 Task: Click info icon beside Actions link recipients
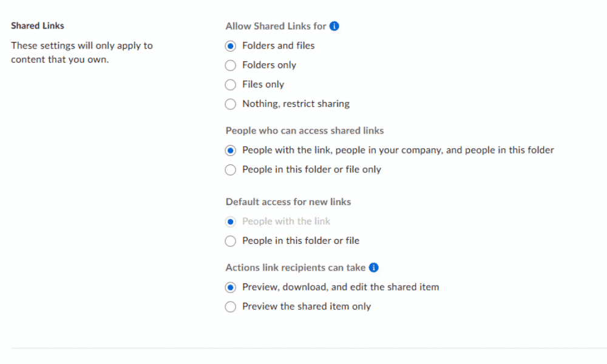[x=374, y=268]
